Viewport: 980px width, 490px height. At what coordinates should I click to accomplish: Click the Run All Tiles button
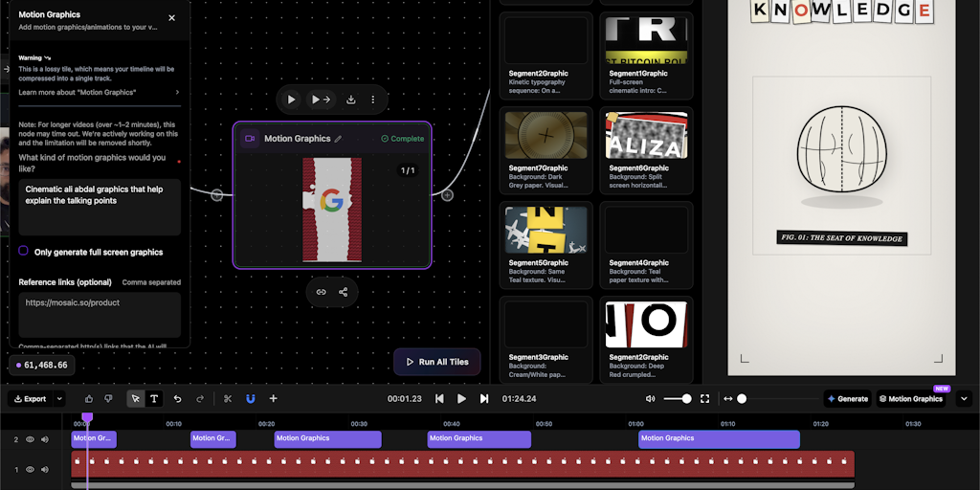[x=436, y=362]
